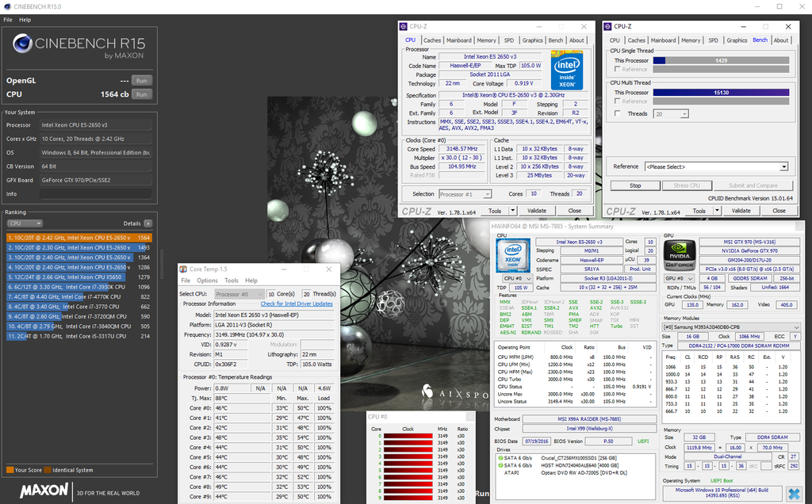Open the GPU #0 dropdown in HWiNFO
The image size is (812, 504).
click(x=679, y=278)
